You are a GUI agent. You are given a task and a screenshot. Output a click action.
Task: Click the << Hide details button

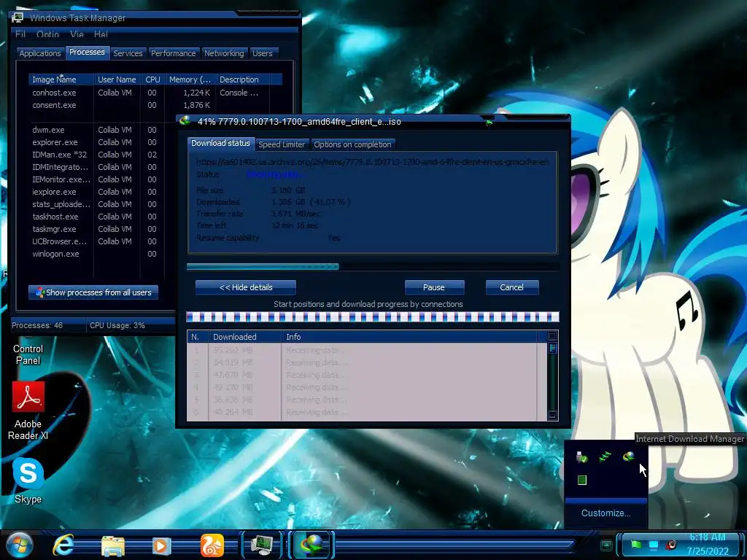[246, 287]
